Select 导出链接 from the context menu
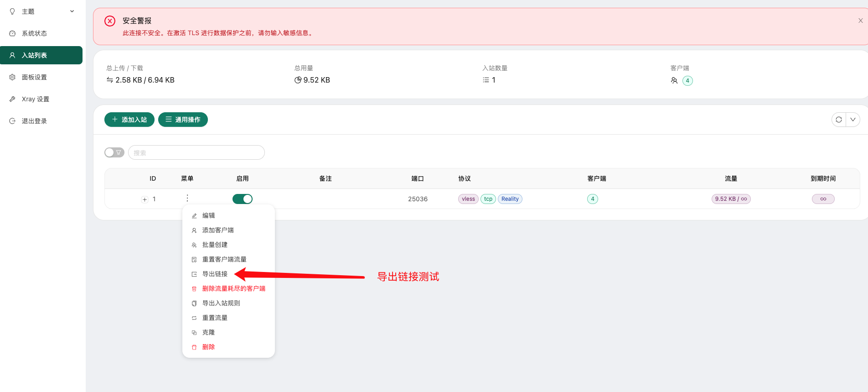 coord(215,274)
